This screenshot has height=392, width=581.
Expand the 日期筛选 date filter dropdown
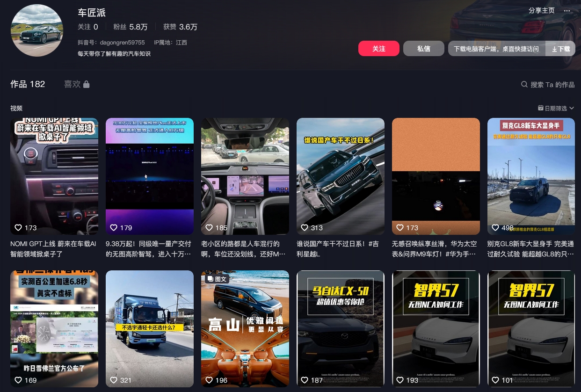[556, 108]
